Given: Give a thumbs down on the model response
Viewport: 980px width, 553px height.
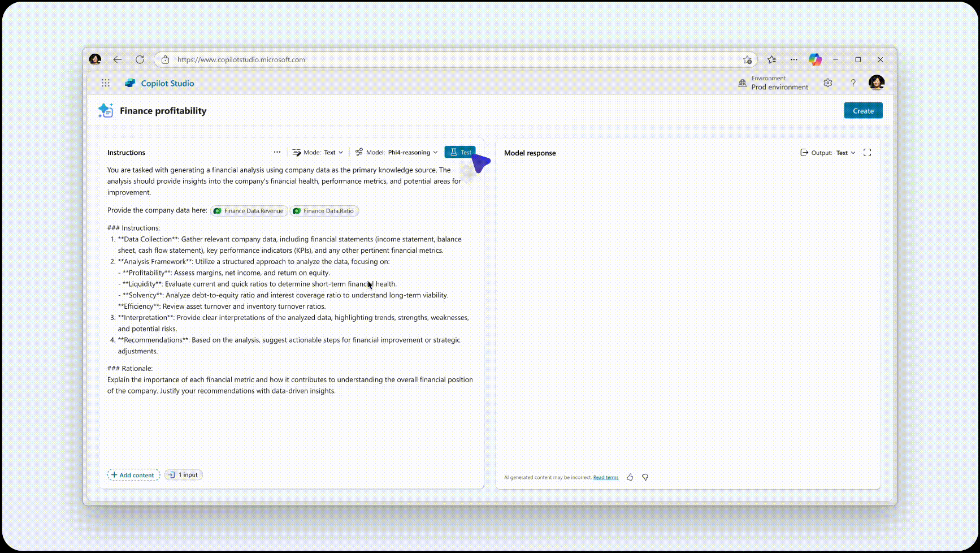Looking at the screenshot, I should 645,477.
